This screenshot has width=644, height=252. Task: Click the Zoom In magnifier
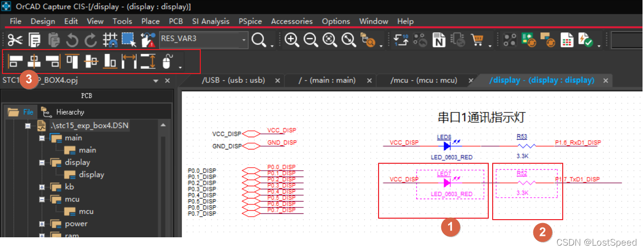[292, 40]
